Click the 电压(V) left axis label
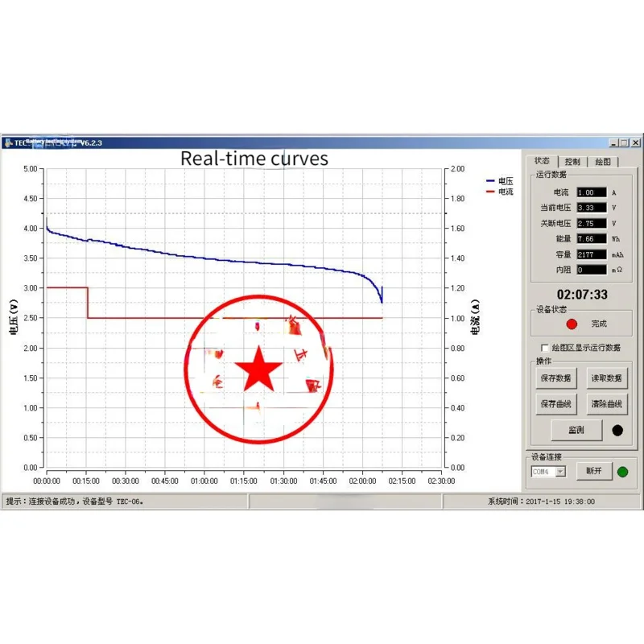Viewport: 644px width, 644px height. coord(13,317)
